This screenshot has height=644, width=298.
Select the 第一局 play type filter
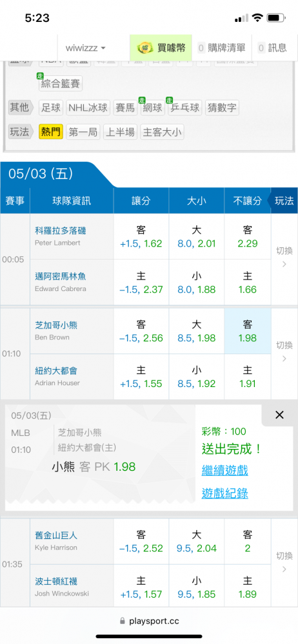[83, 132]
